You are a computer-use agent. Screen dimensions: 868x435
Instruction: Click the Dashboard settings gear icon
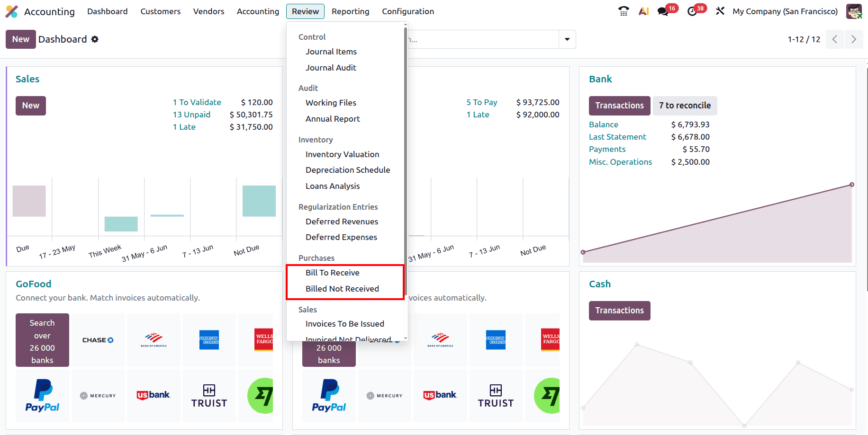click(x=95, y=39)
